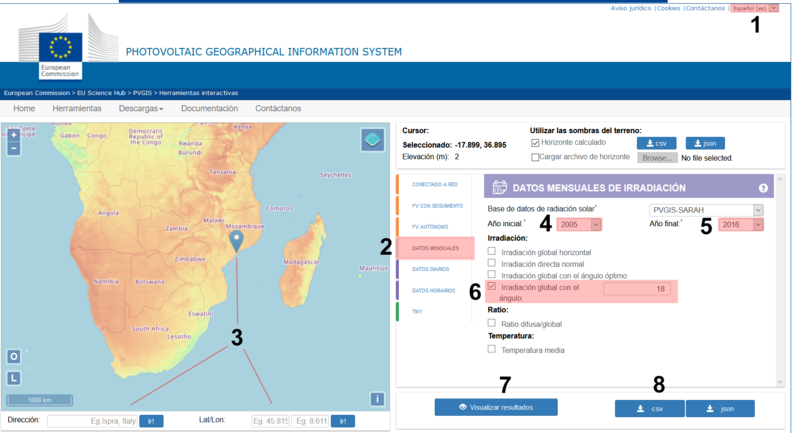Click Browse to select horizon file
This screenshot has height=433, width=800.
coord(657,158)
